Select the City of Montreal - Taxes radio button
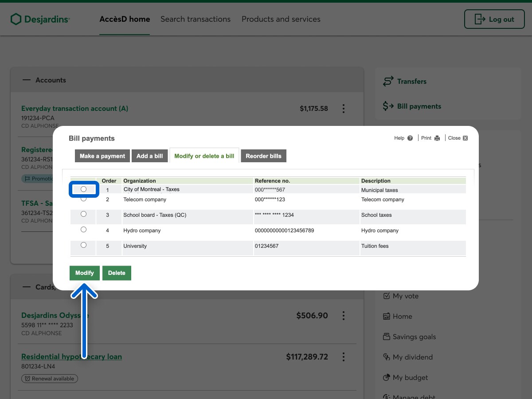Screen dimensions: 532x399 coord(83,189)
